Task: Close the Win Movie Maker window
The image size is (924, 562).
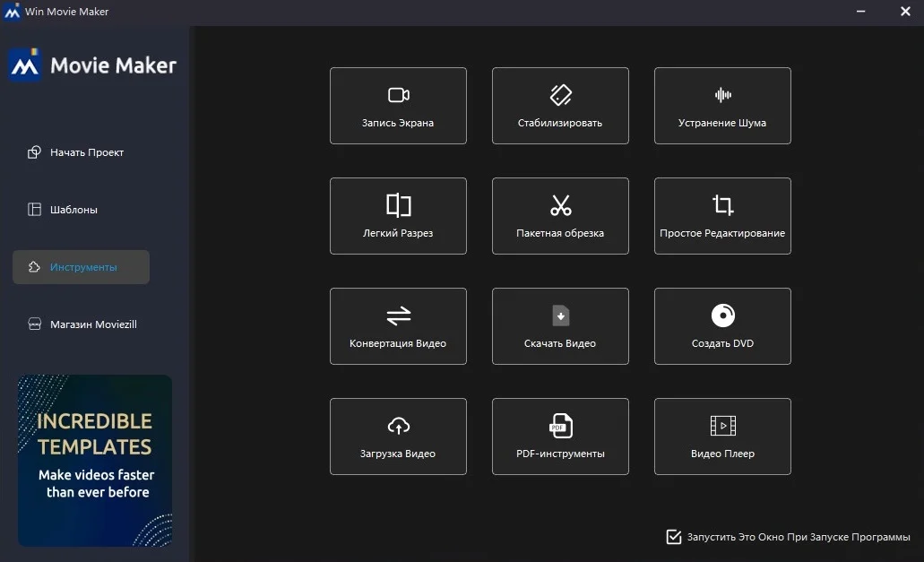Action: point(906,11)
